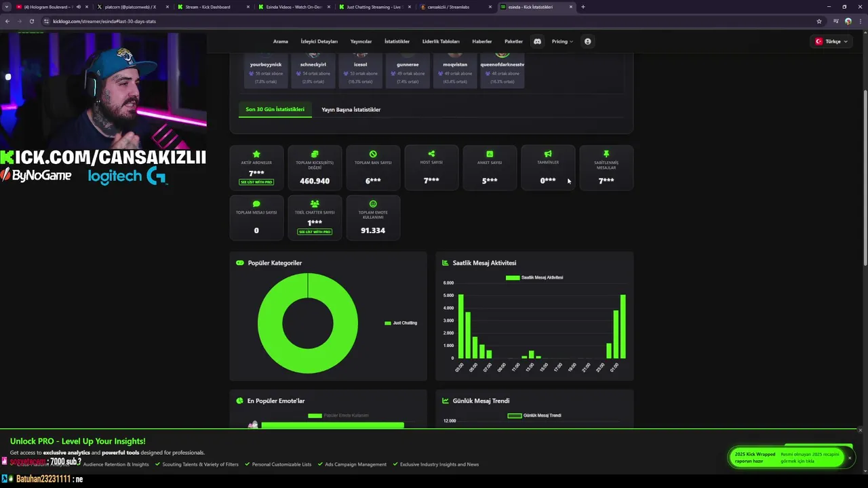Open the gunnerae streamer card
This screenshot has width=868, height=488.
click(408, 70)
